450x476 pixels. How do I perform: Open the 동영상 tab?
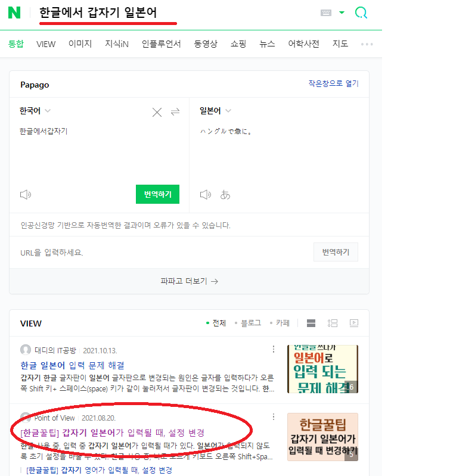pos(206,43)
